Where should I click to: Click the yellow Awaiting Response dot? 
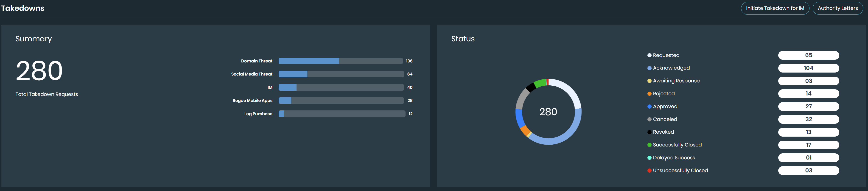649,81
